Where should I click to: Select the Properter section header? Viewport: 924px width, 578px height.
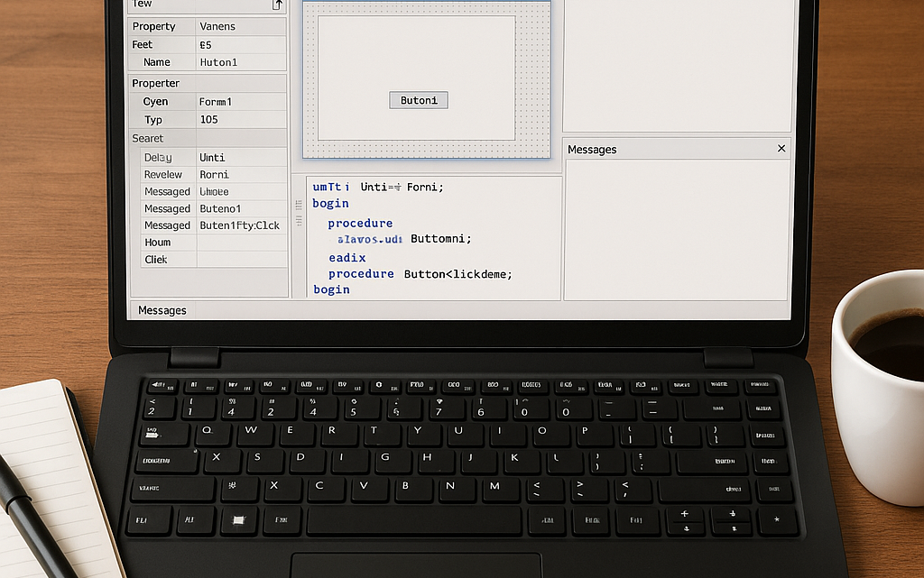208,83
